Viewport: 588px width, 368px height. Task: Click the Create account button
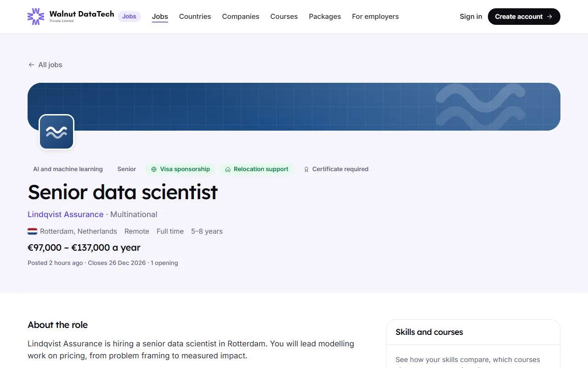coord(524,17)
